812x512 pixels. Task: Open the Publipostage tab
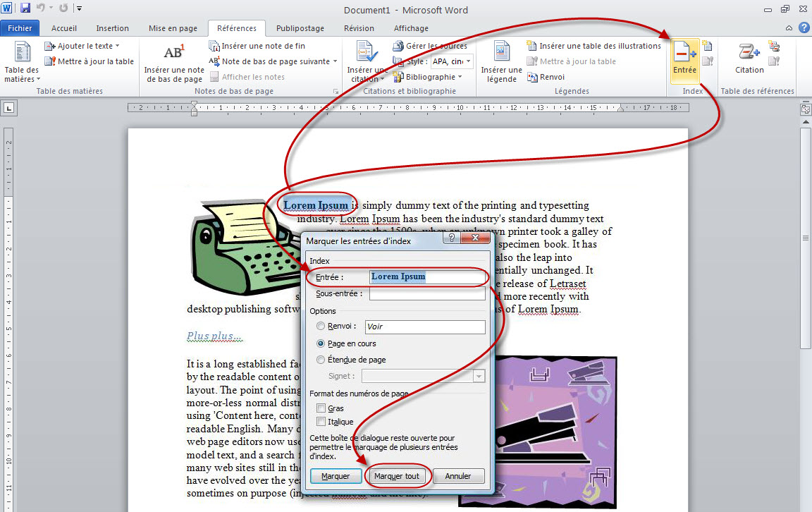300,28
